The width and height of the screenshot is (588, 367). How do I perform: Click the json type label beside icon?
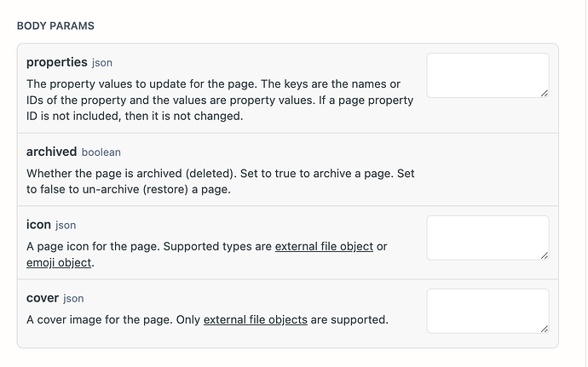tap(66, 226)
